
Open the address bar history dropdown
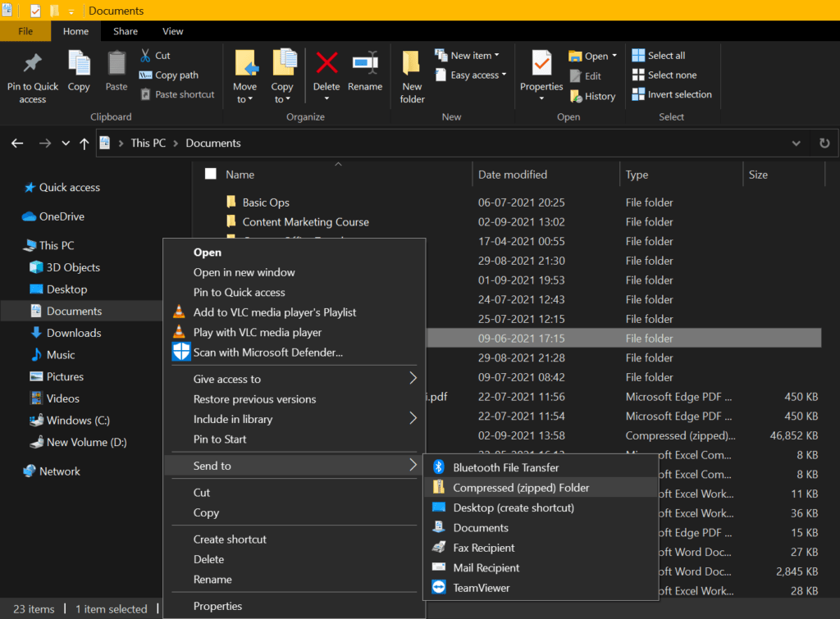click(796, 143)
